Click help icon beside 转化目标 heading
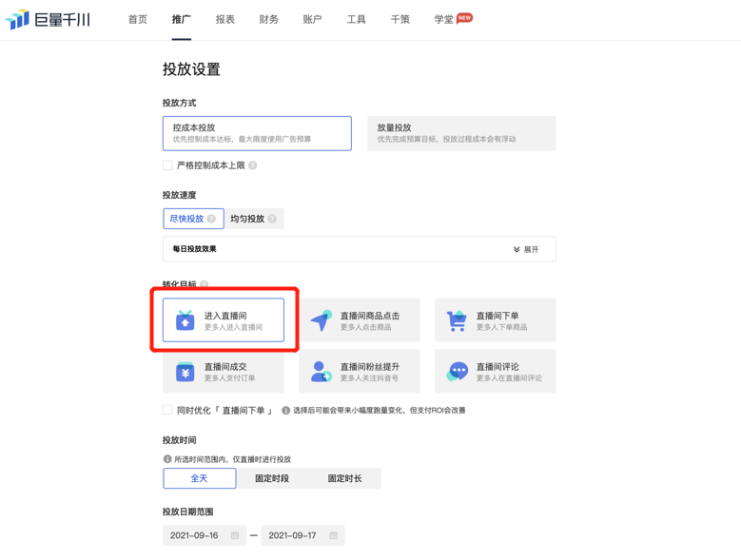 (204, 284)
